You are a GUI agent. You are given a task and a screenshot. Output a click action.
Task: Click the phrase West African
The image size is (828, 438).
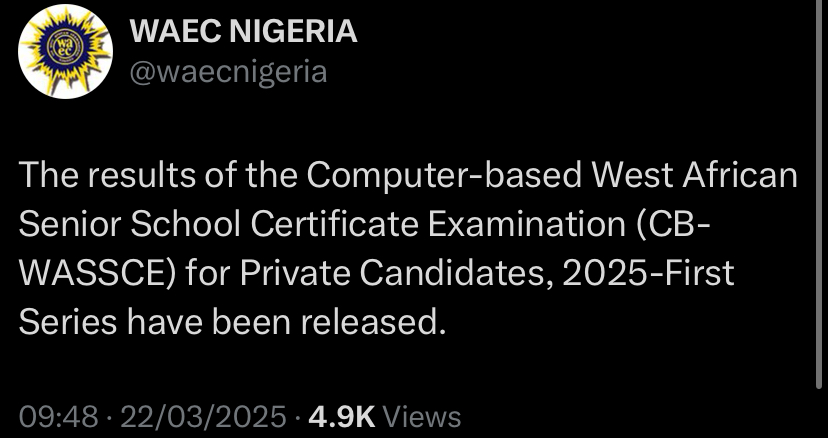click(x=695, y=176)
